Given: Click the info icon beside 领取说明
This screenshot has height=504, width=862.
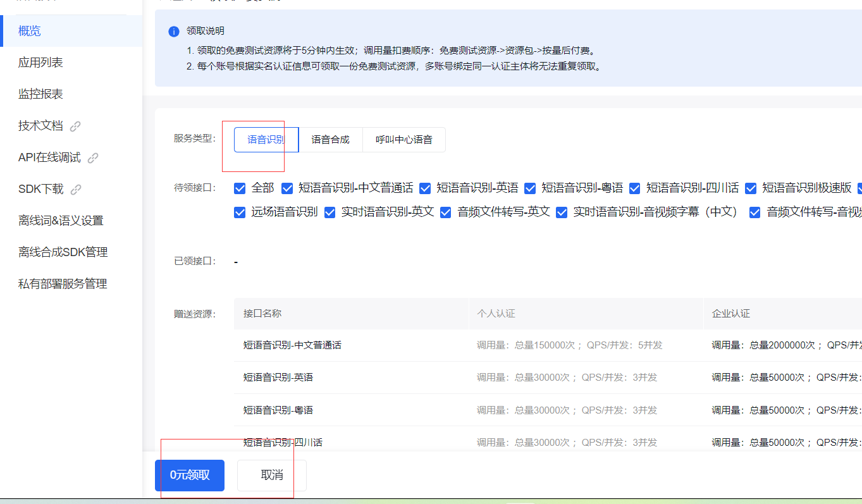Looking at the screenshot, I should (x=174, y=32).
